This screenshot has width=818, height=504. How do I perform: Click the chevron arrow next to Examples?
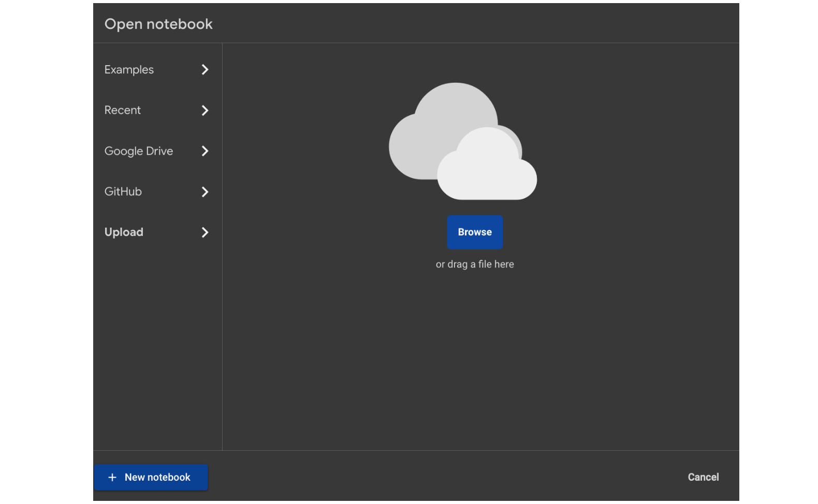tap(205, 69)
